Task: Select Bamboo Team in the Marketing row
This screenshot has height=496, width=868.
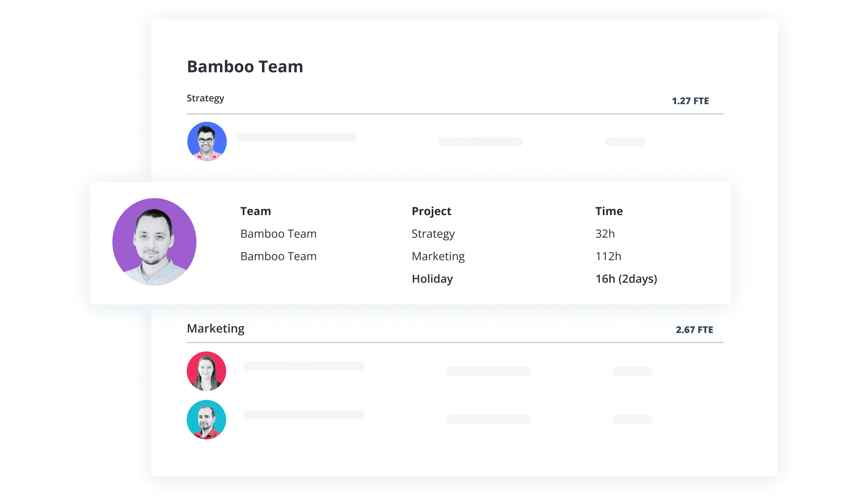Action: 278,256
